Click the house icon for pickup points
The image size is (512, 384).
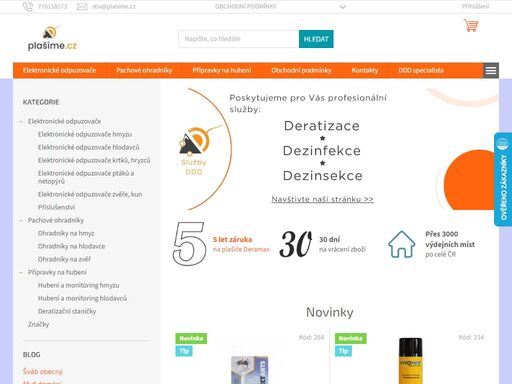pos(402,244)
